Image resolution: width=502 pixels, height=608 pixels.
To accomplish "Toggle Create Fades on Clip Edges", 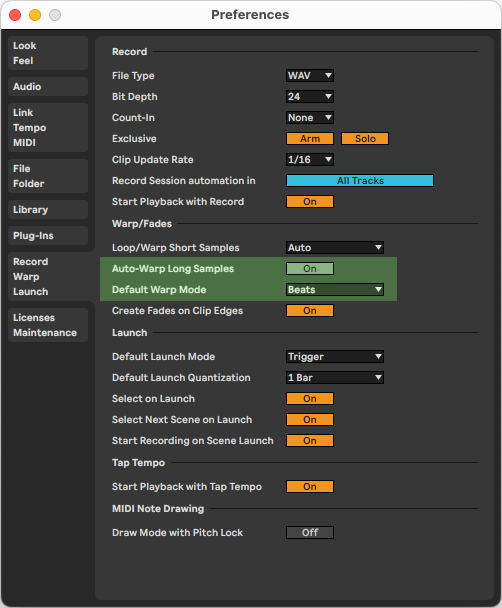I will click(x=310, y=310).
